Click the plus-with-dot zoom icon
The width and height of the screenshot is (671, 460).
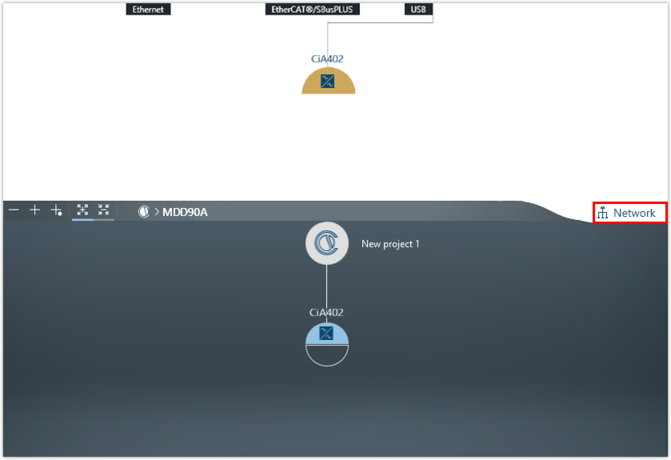pos(57,210)
